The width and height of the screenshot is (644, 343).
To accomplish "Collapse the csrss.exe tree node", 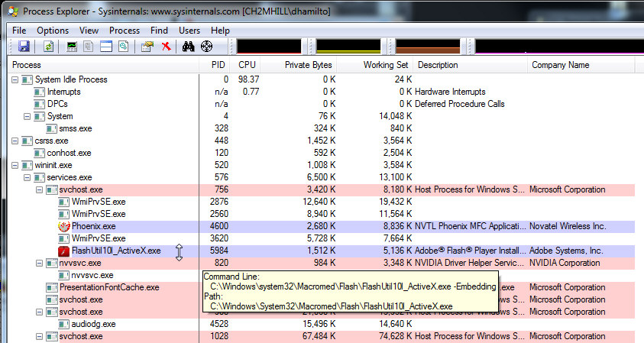I will (x=15, y=141).
